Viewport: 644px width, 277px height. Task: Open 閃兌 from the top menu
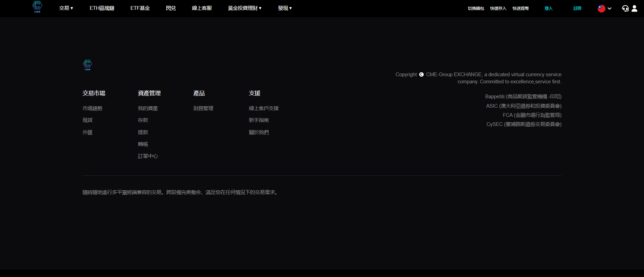pos(171,8)
